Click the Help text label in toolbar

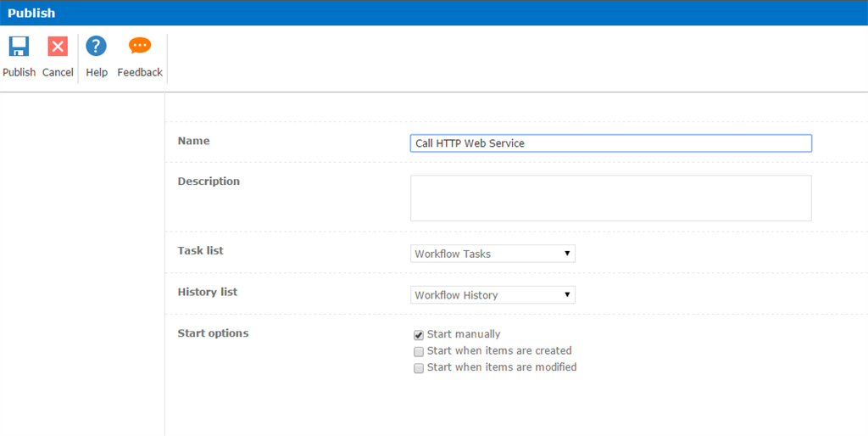point(97,72)
